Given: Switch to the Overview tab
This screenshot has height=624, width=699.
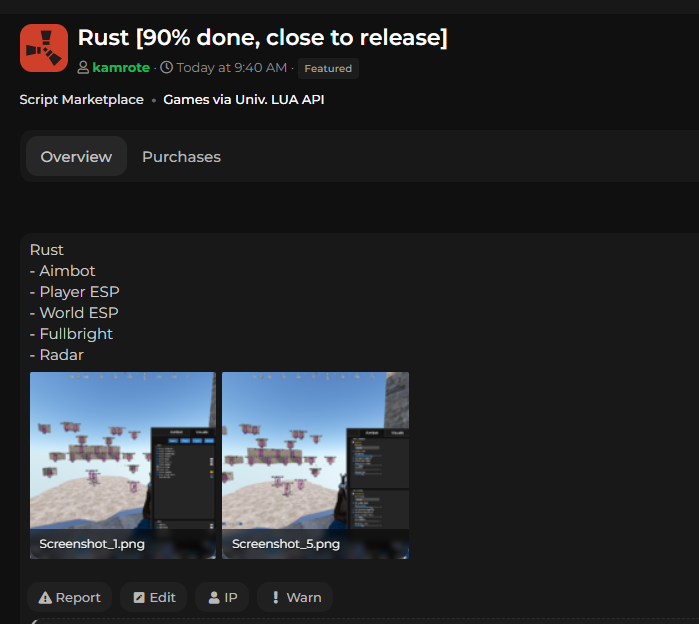Looking at the screenshot, I should [76, 156].
